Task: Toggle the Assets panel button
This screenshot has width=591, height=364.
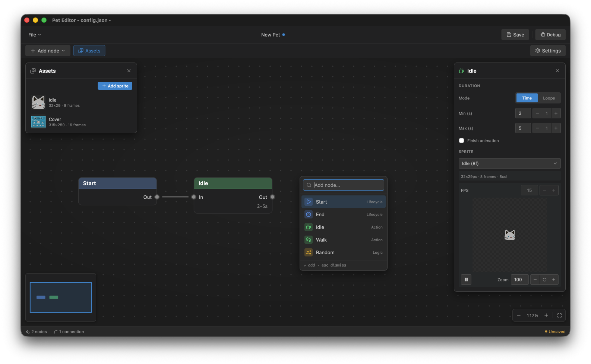Action: 89,51
